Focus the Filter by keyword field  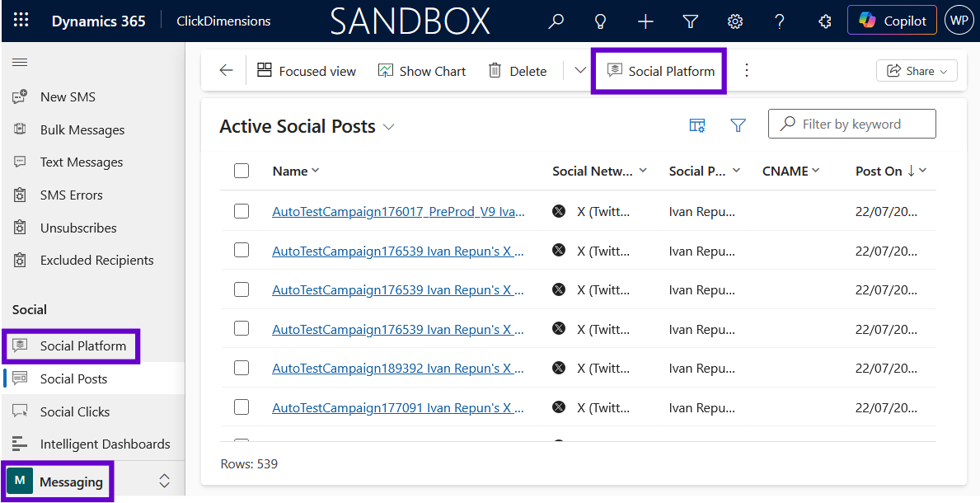(x=852, y=124)
